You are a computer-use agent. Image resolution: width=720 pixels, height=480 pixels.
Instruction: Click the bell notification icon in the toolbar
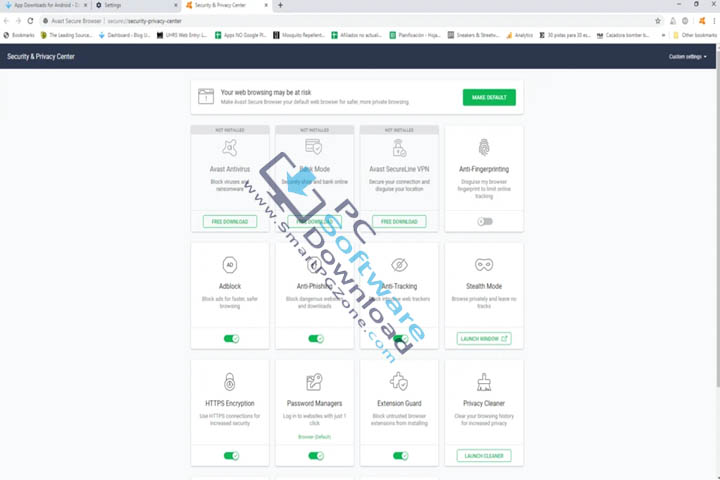click(x=673, y=21)
